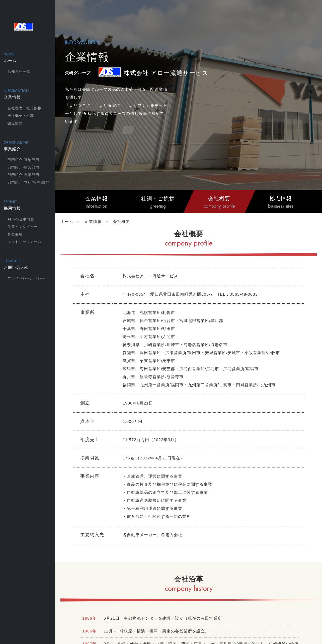Click 第一種利用運送に関する事業 item

(152, 509)
